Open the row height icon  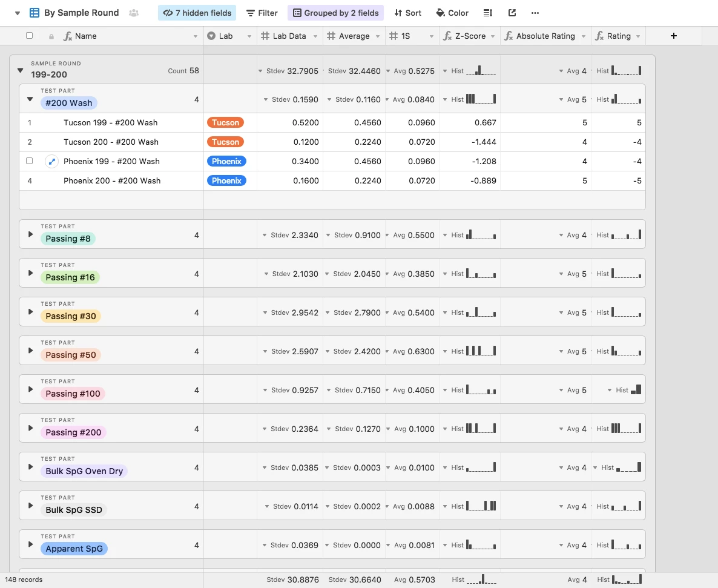(x=488, y=13)
